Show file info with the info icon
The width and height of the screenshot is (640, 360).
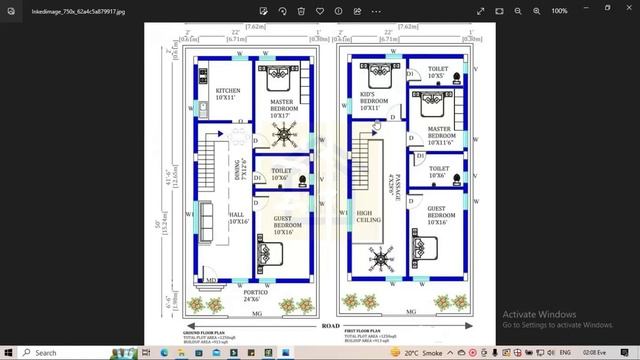(x=338, y=11)
